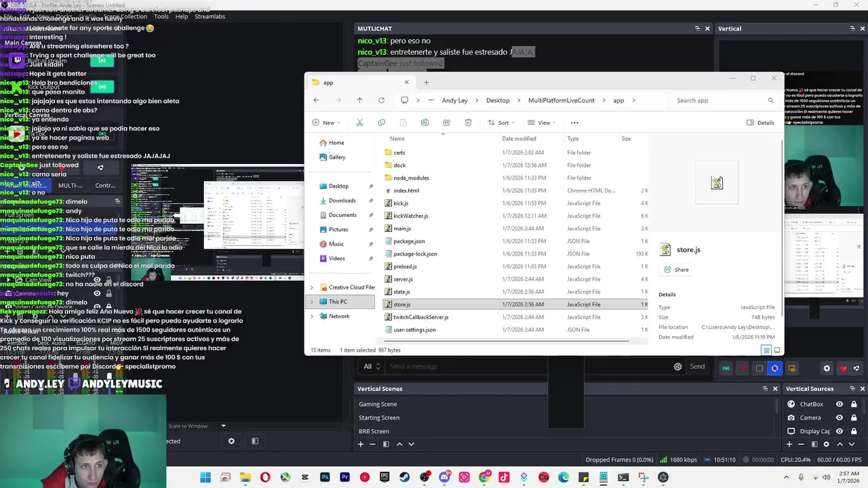Viewport: 868px width, 488px height.
Task: Toggle the square stop button in OBS controls
Action: [x=759, y=369]
